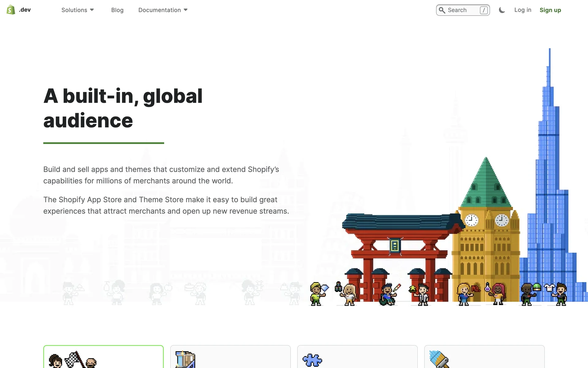This screenshot has width=588, height=368.
Task: Click the blue puzzle piece icon
Action: (x=312, y=360)
